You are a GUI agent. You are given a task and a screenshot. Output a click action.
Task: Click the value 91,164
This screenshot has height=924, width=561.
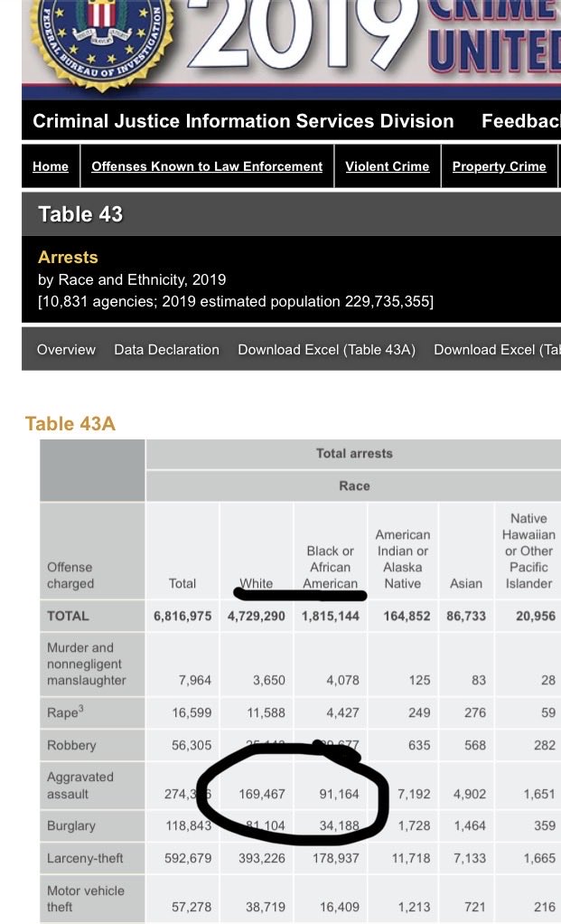[339, 794]
